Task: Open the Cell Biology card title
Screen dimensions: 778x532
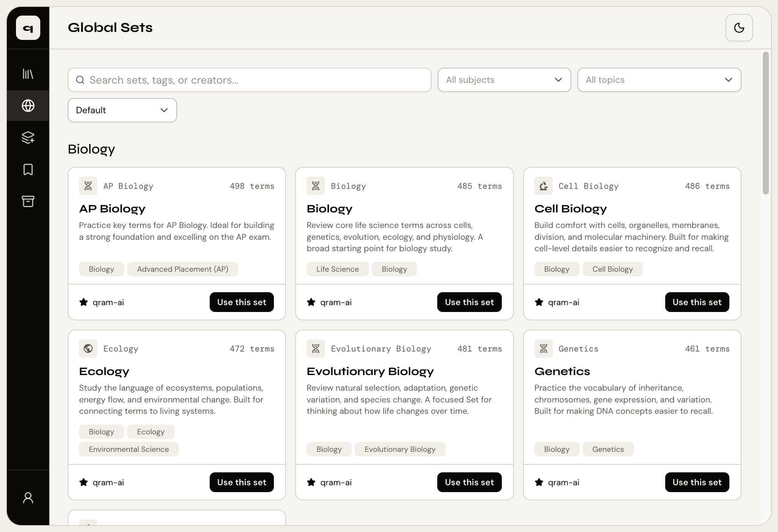Action: click(571, 209)
